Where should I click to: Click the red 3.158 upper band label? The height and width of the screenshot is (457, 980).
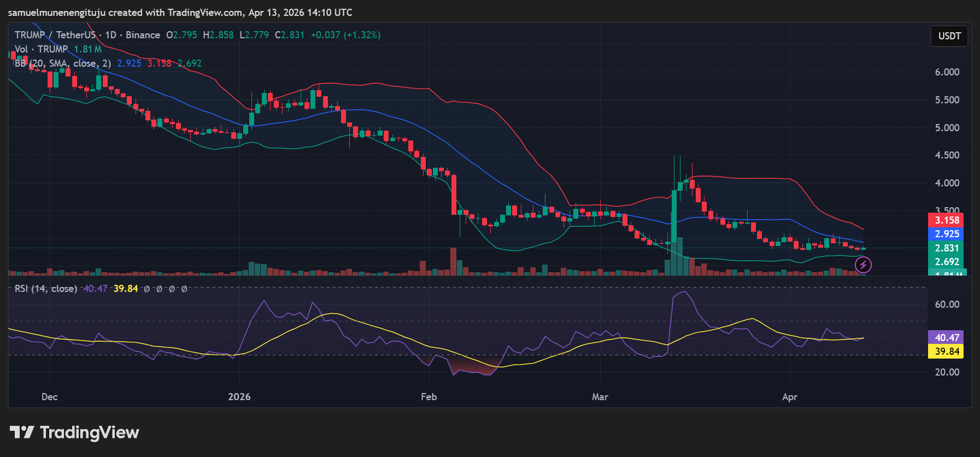tap(946, 221)
